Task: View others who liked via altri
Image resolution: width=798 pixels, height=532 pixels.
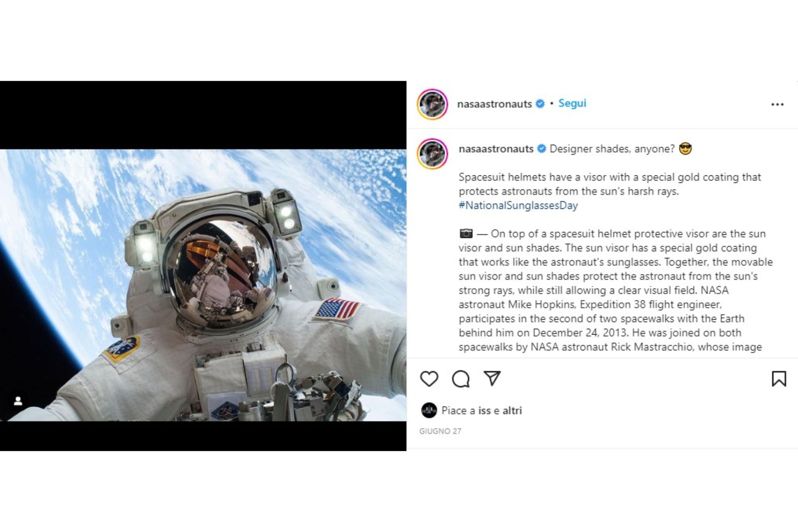Action: click(x=512, y=411)
